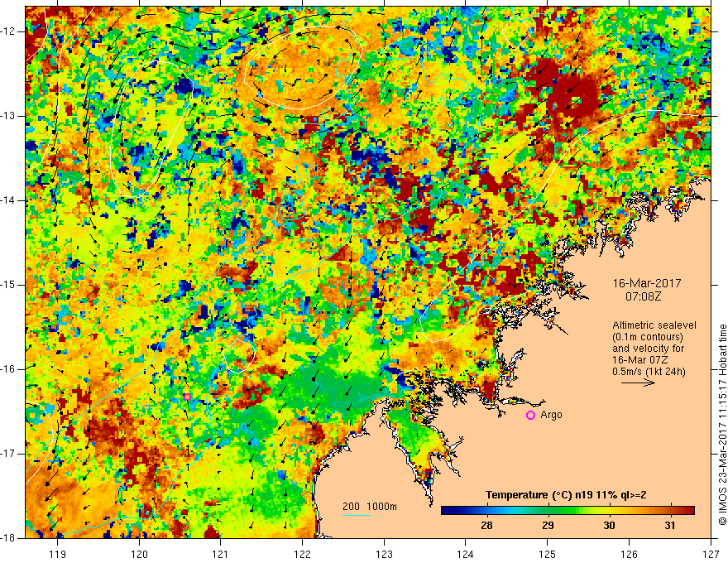This screenshot has width=728, height=563.
Task: Click the '(0.1m contours)' caption line
Action: [648, 337]
